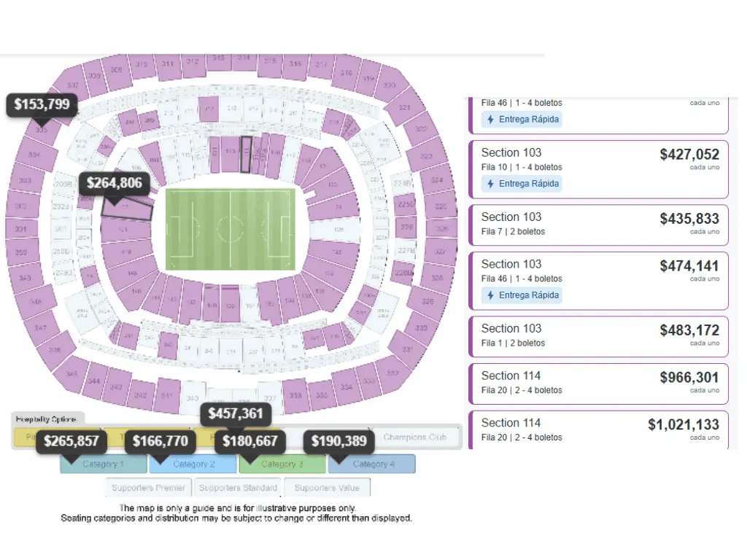Click the lightning Entrega Rápida badge at $427,052
This screenshot has height=560, width=747.
(522, 184)
